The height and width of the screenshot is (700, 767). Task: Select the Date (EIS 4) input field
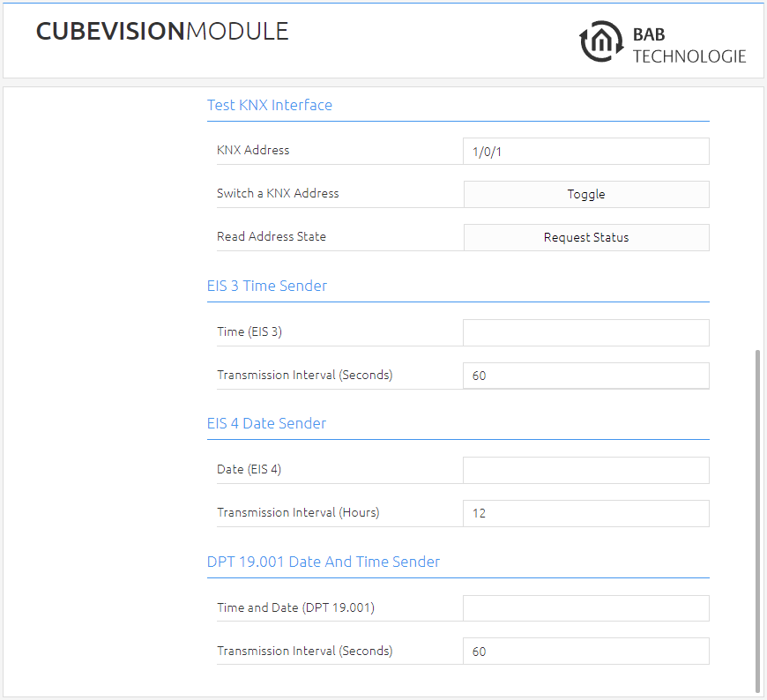[586, 470]
